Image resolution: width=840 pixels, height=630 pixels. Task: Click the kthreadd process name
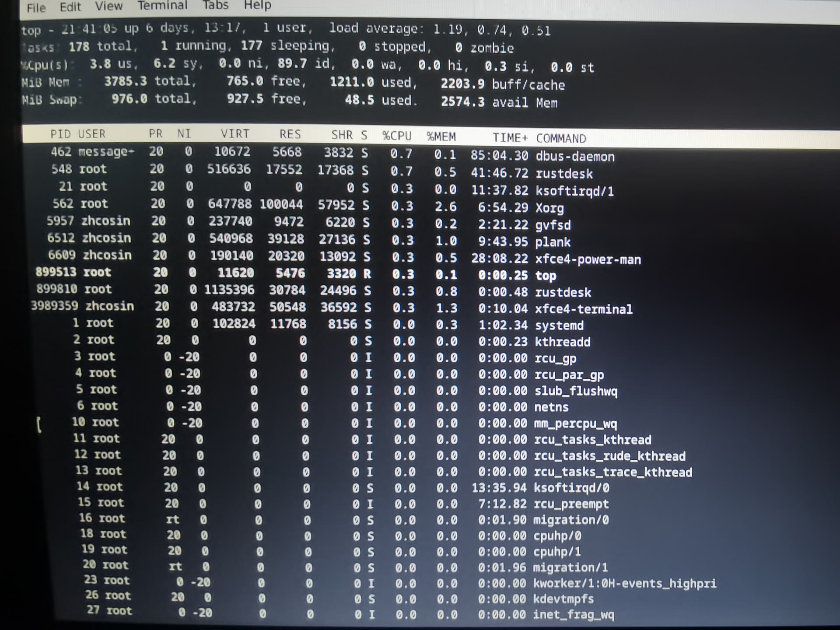[563, 342]
